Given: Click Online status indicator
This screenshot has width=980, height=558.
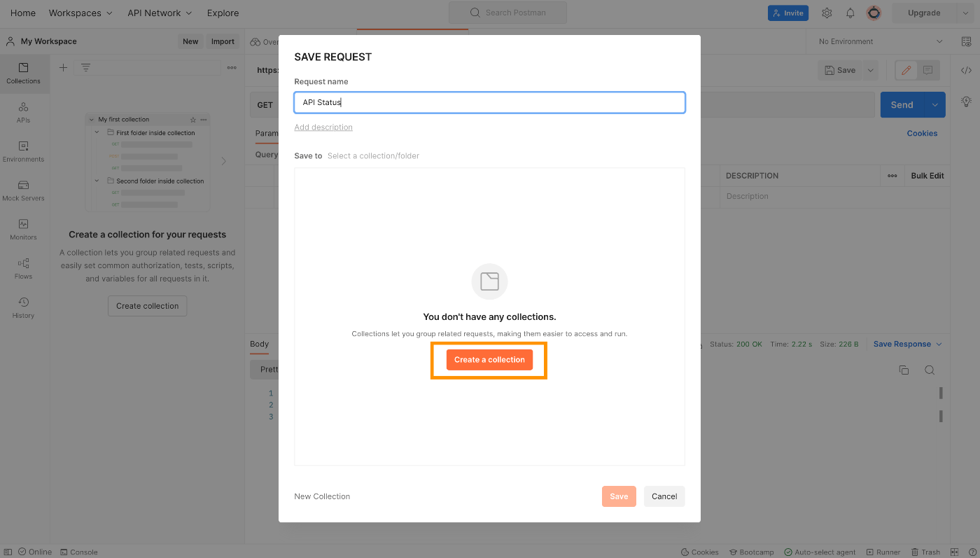Looking at the screenshot, I should 35,552.
